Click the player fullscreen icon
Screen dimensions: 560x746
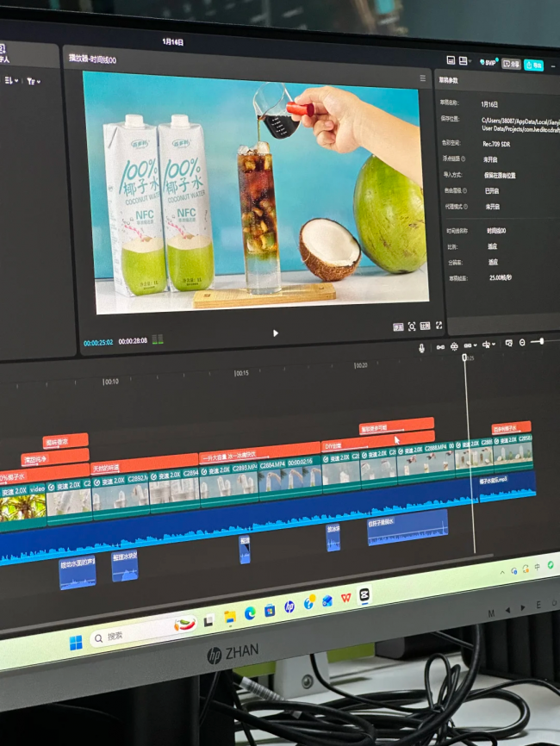coord(439,326)
